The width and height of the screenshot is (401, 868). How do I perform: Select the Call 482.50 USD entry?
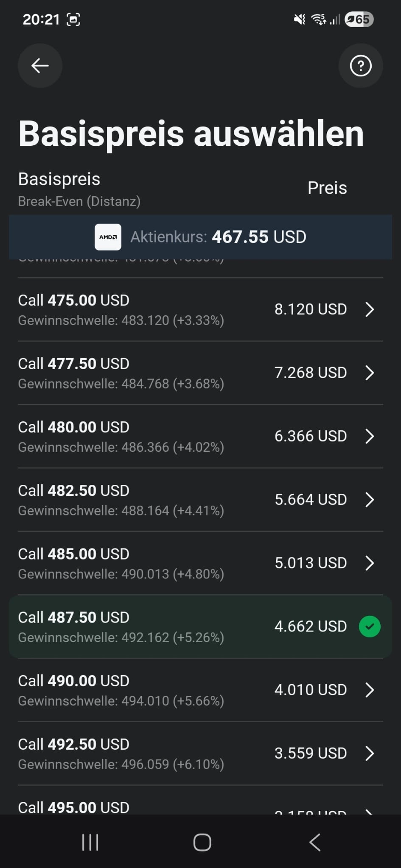[200, 500]
